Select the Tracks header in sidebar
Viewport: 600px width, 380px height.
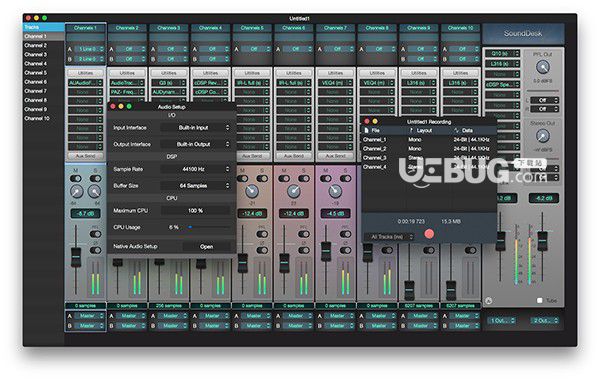(x=44, y=27)
